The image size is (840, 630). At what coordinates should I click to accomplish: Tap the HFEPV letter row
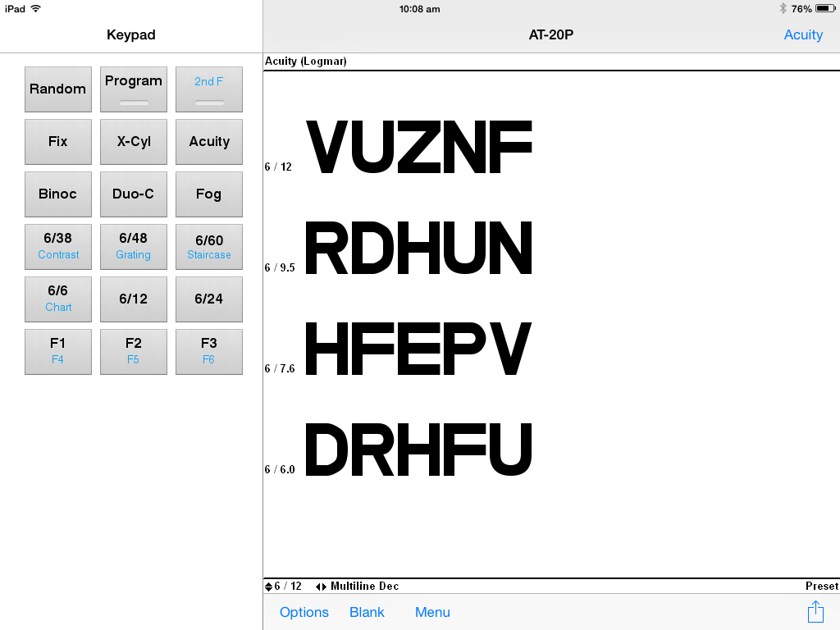tap(419, 349)
